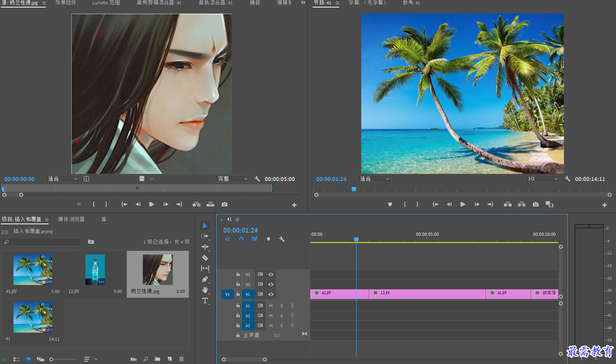Click Extract button in Program monitor
The width and height of the screenshot is (616, 364).
[x=522, y=204]
